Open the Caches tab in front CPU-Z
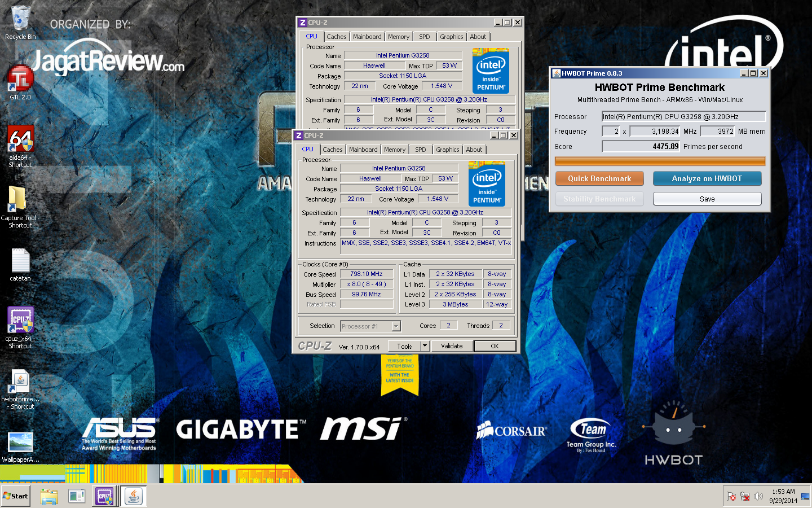Image resolution: width=812 pixels, height=508 pixels. 333,150
